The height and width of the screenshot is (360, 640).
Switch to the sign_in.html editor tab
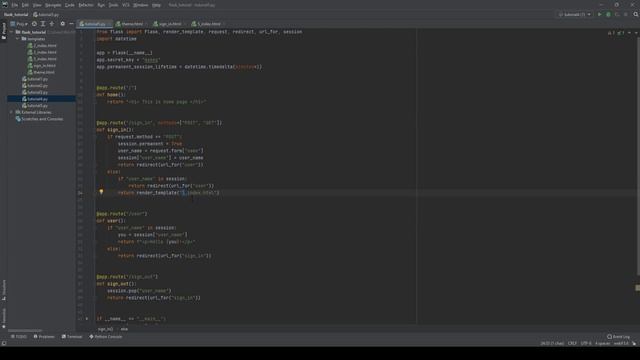[x=168, y=24]
